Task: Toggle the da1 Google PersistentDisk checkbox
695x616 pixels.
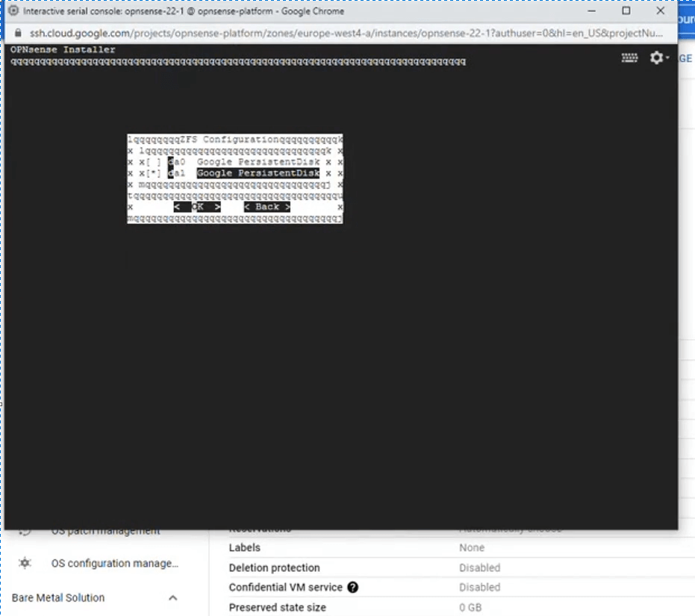Action: [x=153, y=173]
